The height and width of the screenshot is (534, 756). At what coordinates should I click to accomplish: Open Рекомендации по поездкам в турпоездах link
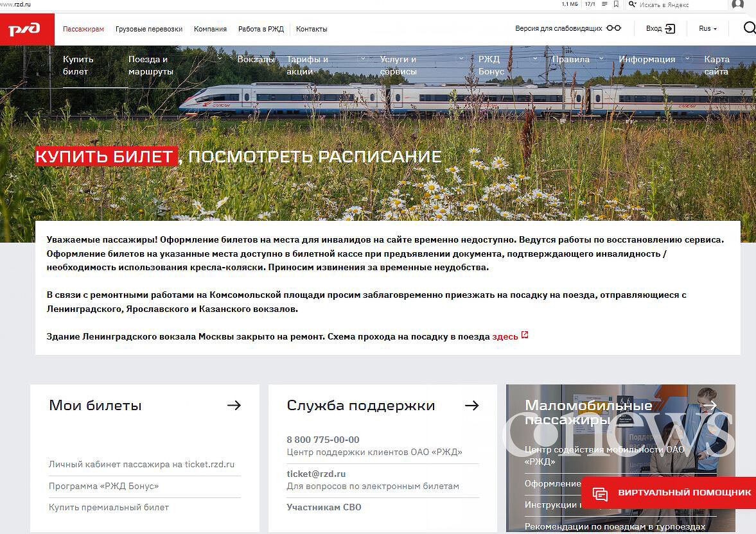pyautogui.click(x=615, y=526)
